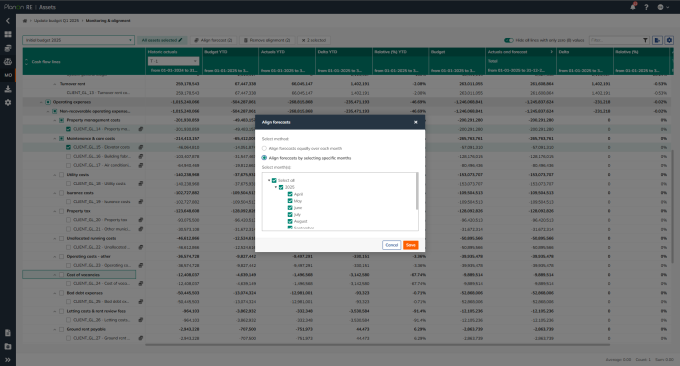Click the stack icon on CLIENT_GL_20 row

(x=141, y=220)
